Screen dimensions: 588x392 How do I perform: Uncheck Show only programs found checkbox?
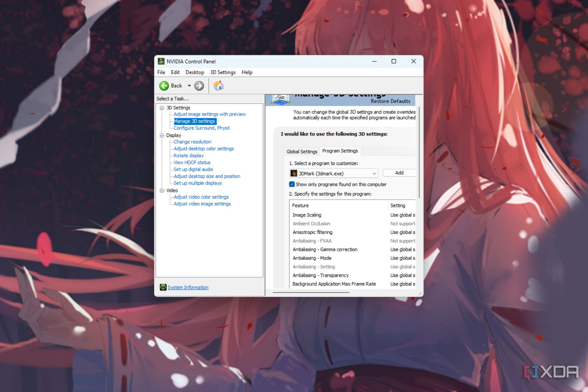pyautogui.click(x=292, y=184)
